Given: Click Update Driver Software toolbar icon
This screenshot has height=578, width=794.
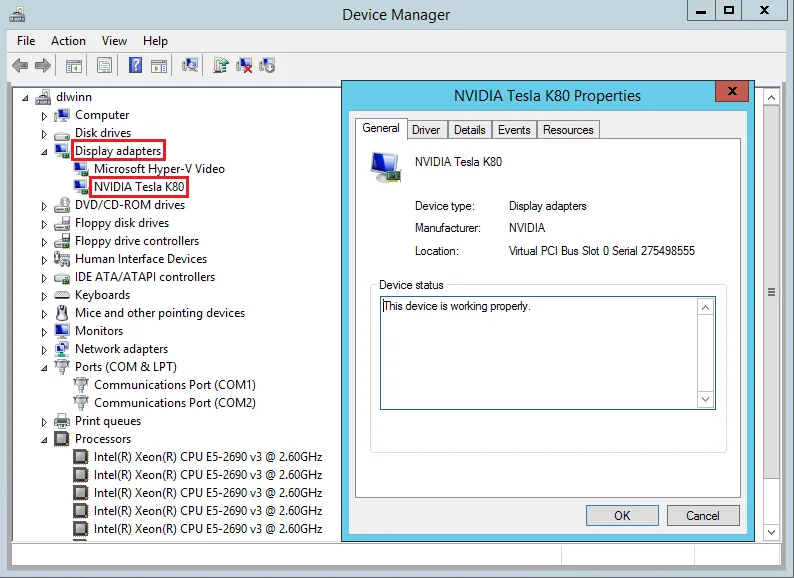Looking at the screenshot, I should pos(221,66).
